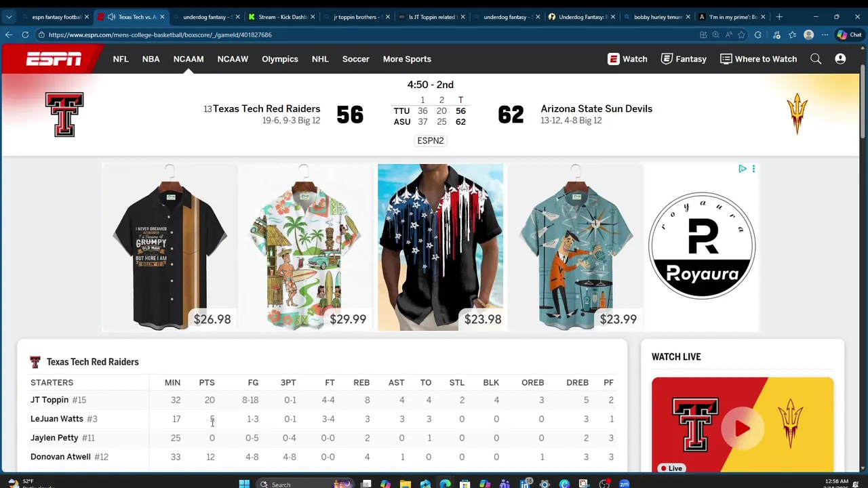Viewport: 868px width, 488px height.
Task: Click the weather widget on the taskbar
Action: coord(28,483)
